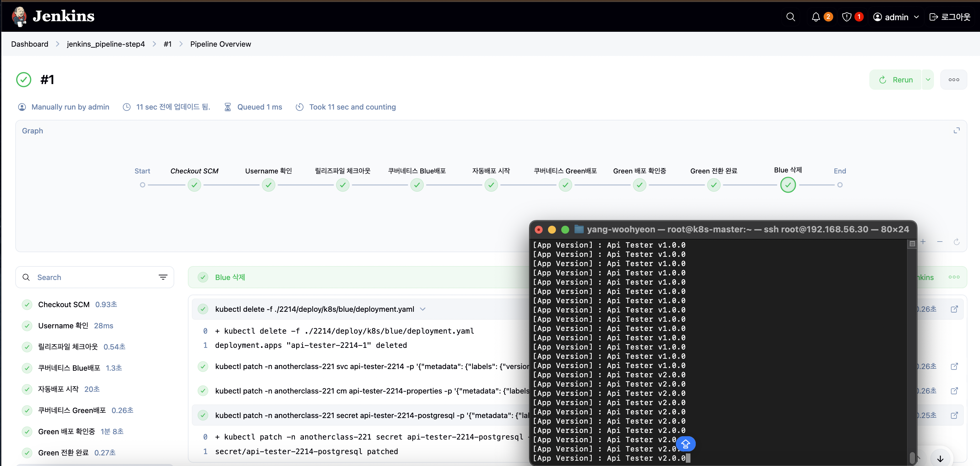Open the search filter options icon

point(163,277)
